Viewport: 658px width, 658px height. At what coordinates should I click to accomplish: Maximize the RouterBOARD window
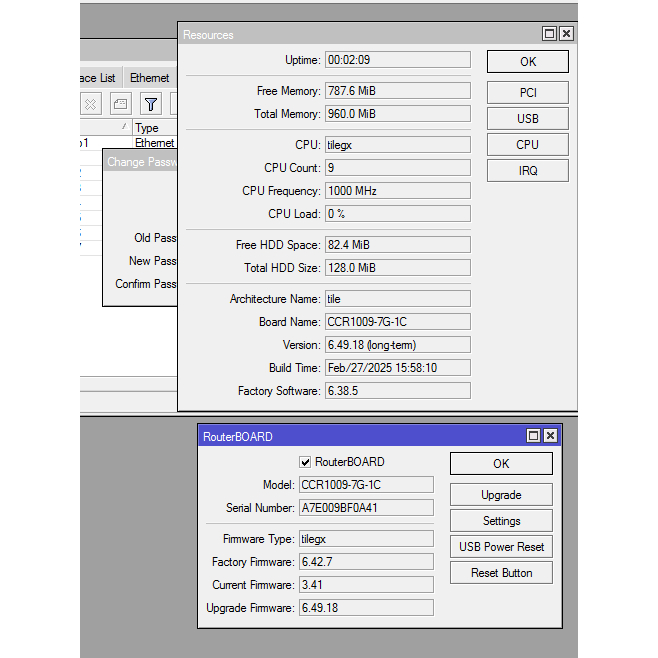533,436
